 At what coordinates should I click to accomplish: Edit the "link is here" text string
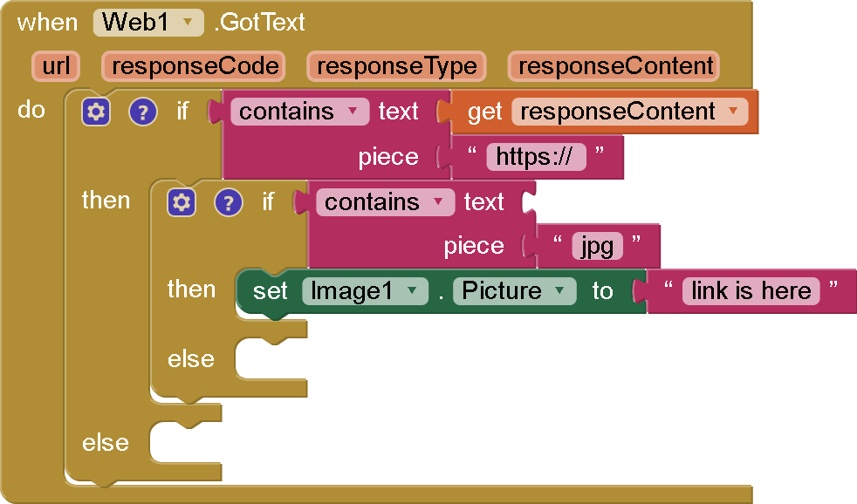(751, 291)
